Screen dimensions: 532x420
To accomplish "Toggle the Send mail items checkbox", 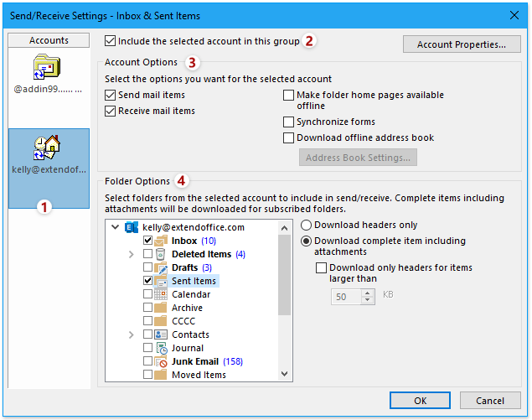I will pos(111,96).
